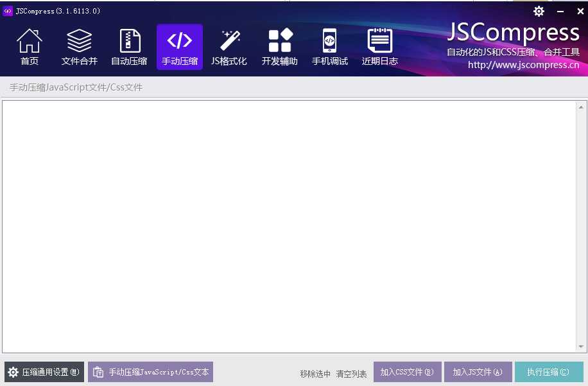Open settings via title bar gear icon
This screenshot has width=588, height=386.
coord(539,12)
